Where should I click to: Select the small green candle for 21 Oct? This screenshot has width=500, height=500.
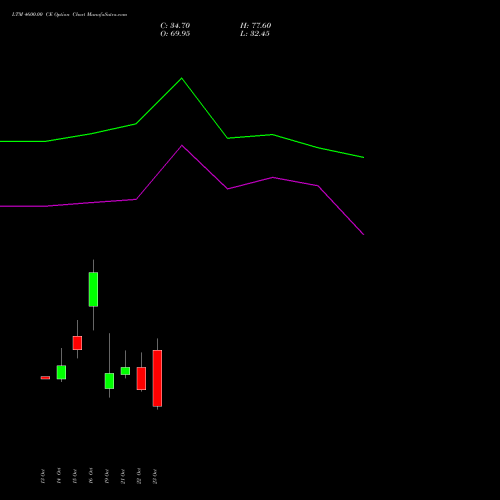pos(125,371)
